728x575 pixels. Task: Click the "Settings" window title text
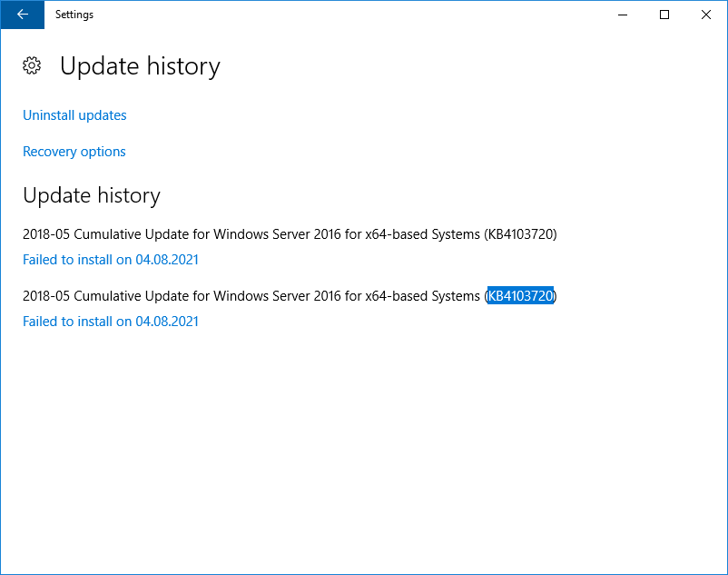click(74, 15)
